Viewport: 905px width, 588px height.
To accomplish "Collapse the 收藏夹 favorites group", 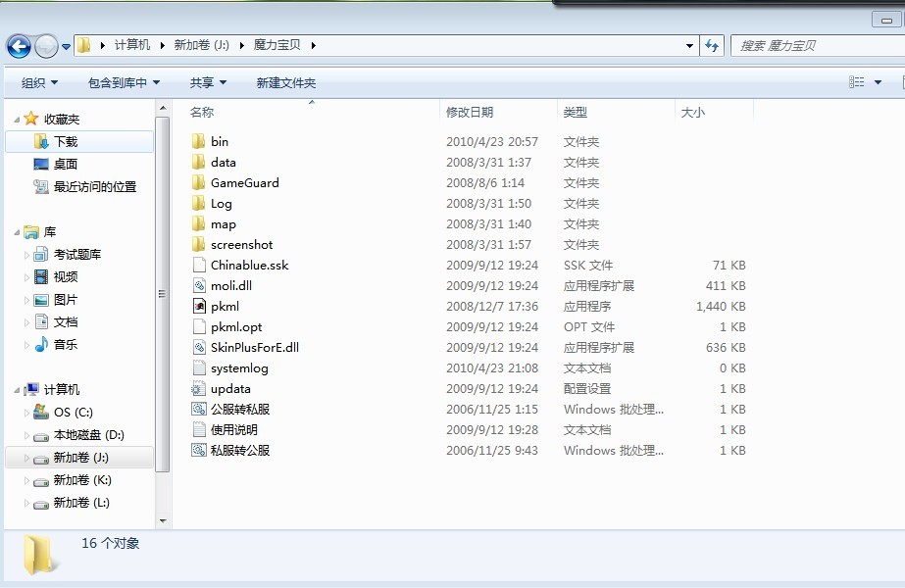I will click(17, 120).
